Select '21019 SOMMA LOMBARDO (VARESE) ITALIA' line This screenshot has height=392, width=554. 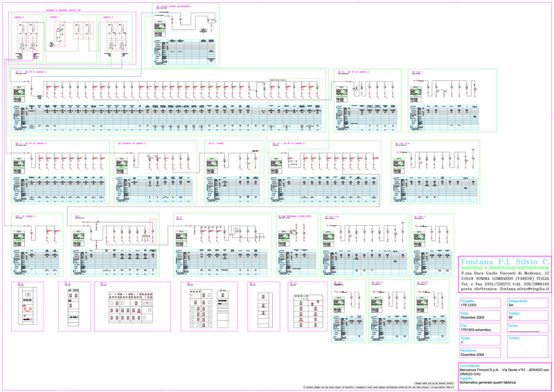click(x=506, y=279)
